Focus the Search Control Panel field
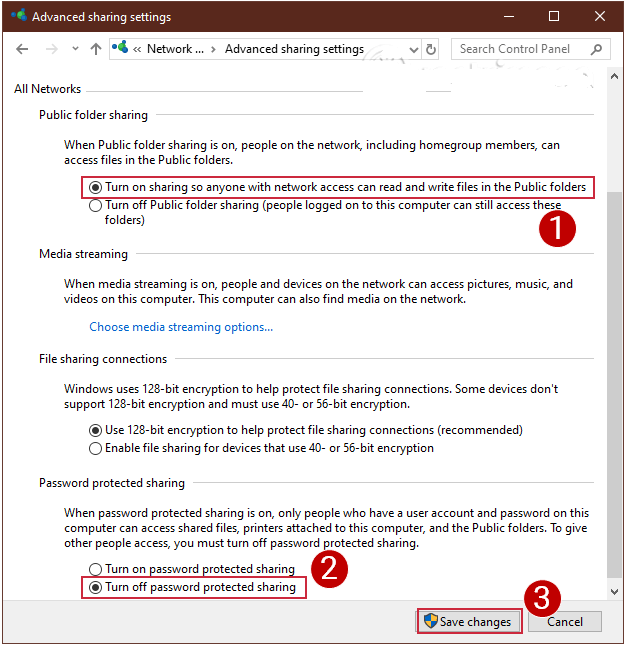Screen dimensions: 624x645 [x=531, y=49]
